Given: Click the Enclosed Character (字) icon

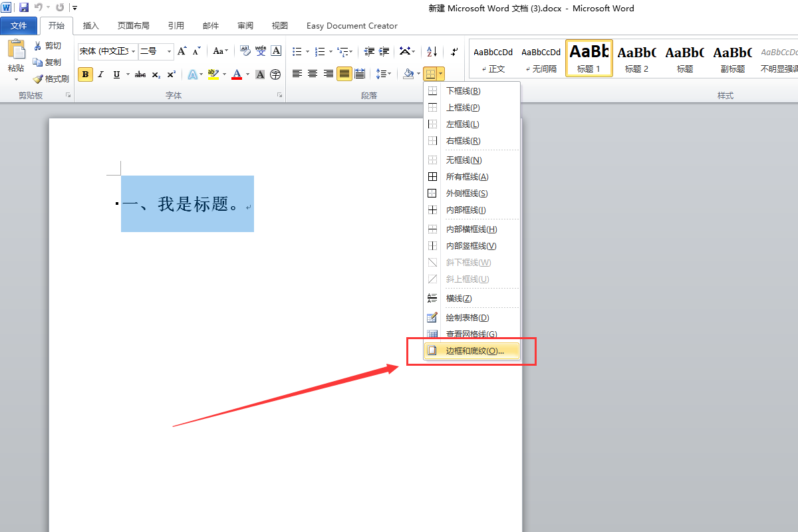Looking at the screenshot, I should (x=275, y=74).
